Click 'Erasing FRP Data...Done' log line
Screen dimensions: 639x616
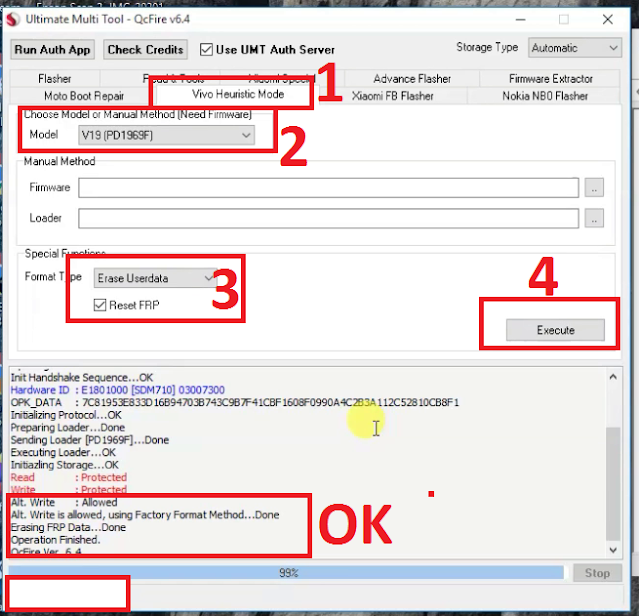[x=68, y=527]
